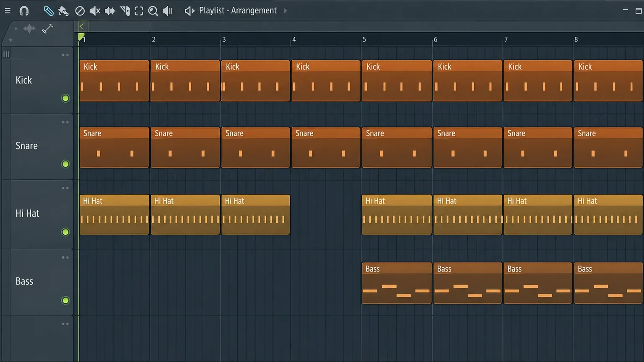The width and height of the screenshot is (644, 362).
Task: Open Kick track options dots
Action: pos(65,55)
